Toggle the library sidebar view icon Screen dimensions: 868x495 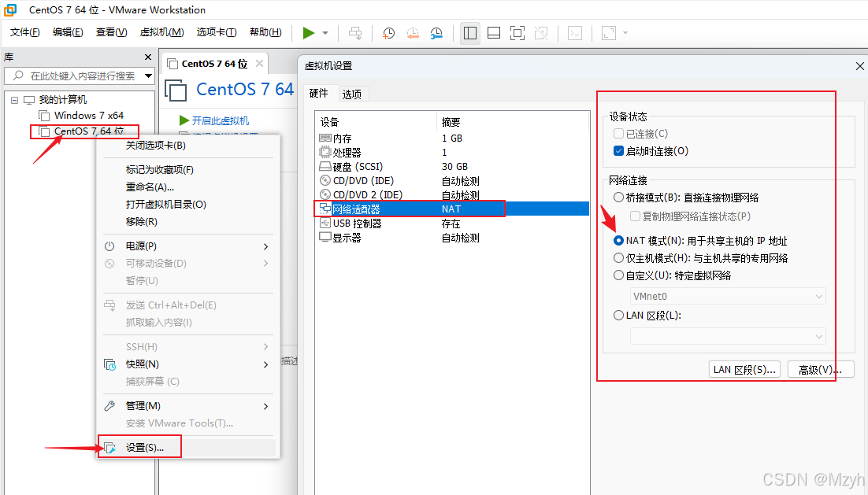470,33
